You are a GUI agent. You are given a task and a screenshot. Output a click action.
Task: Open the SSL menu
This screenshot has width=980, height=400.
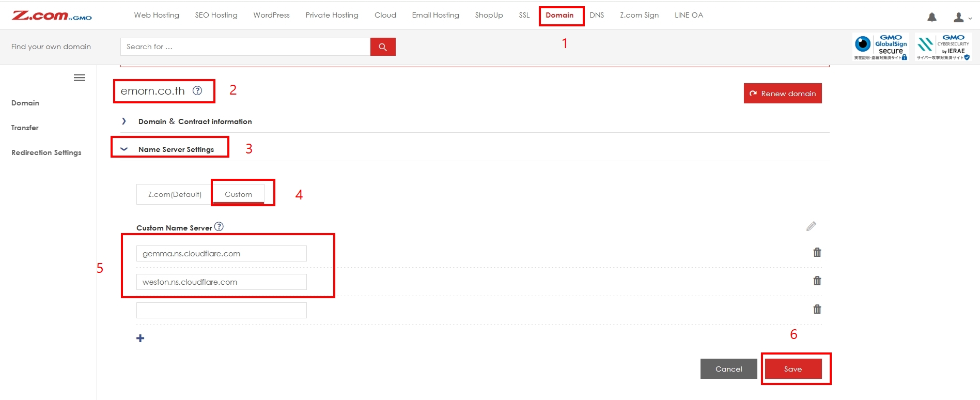pos(524,15)
